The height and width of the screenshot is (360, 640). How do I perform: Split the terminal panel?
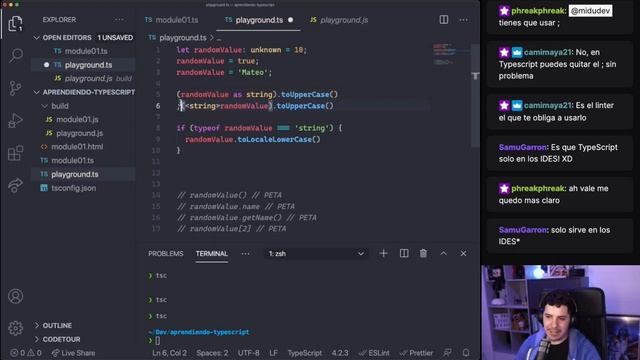point(404,253)
